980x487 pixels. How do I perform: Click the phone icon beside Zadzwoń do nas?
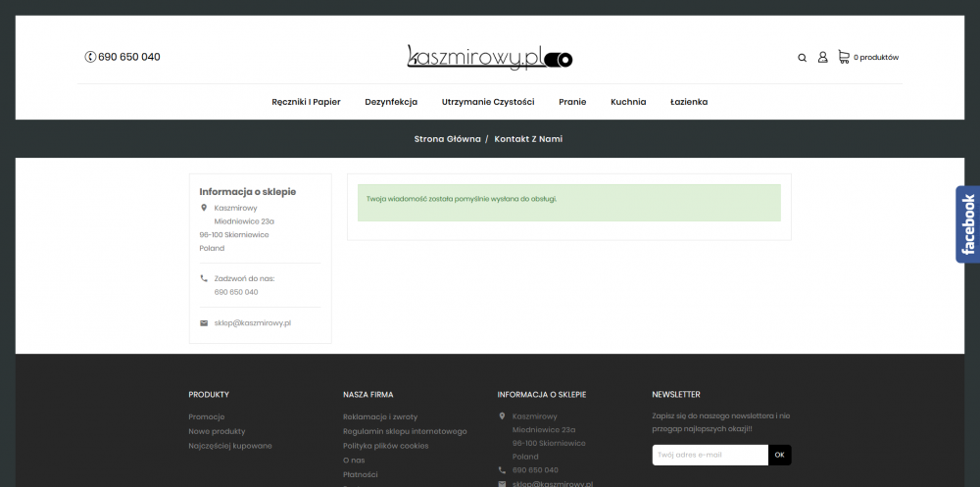[204, 278]
